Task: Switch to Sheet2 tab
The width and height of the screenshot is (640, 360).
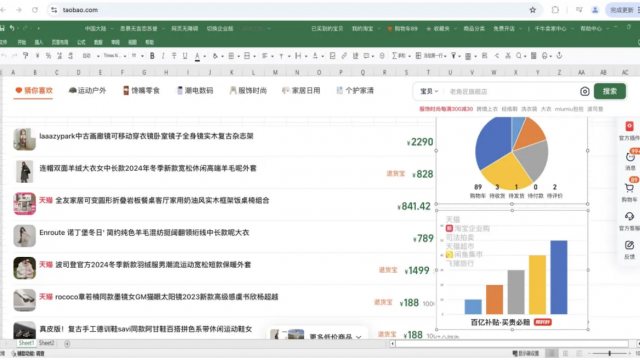Action: (46, 343)
